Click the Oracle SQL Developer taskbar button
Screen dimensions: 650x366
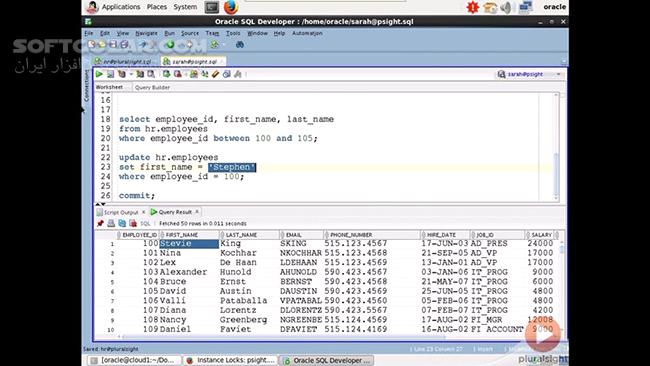click(327, 360)
